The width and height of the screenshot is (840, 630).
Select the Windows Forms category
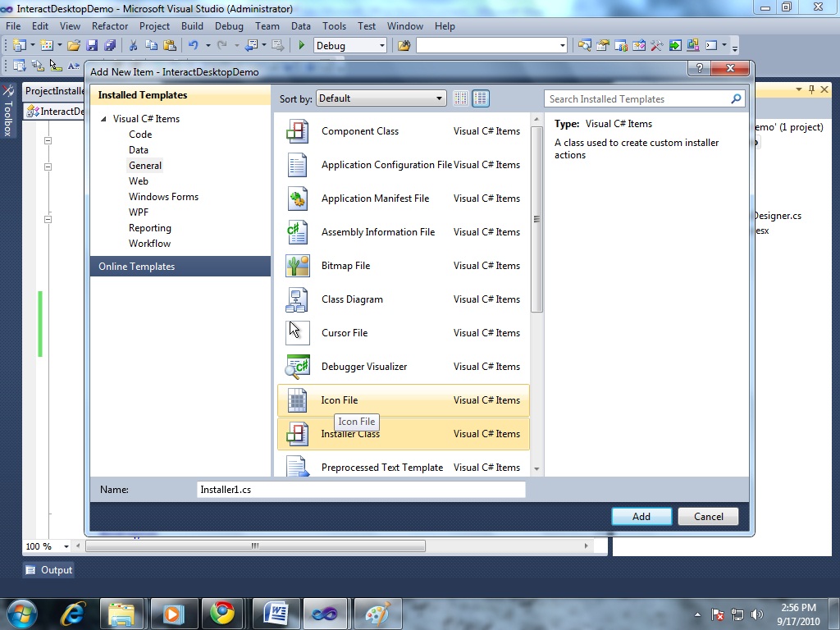[x=163, y=197]
